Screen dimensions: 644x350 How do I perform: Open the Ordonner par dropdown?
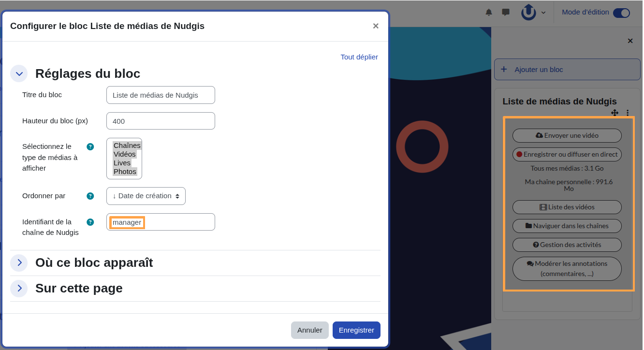tap(146, 196)
